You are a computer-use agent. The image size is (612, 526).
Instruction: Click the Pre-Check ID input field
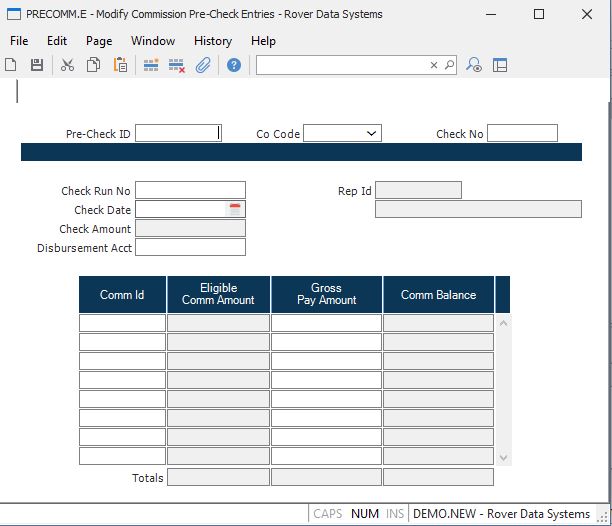tap(177, 133)
